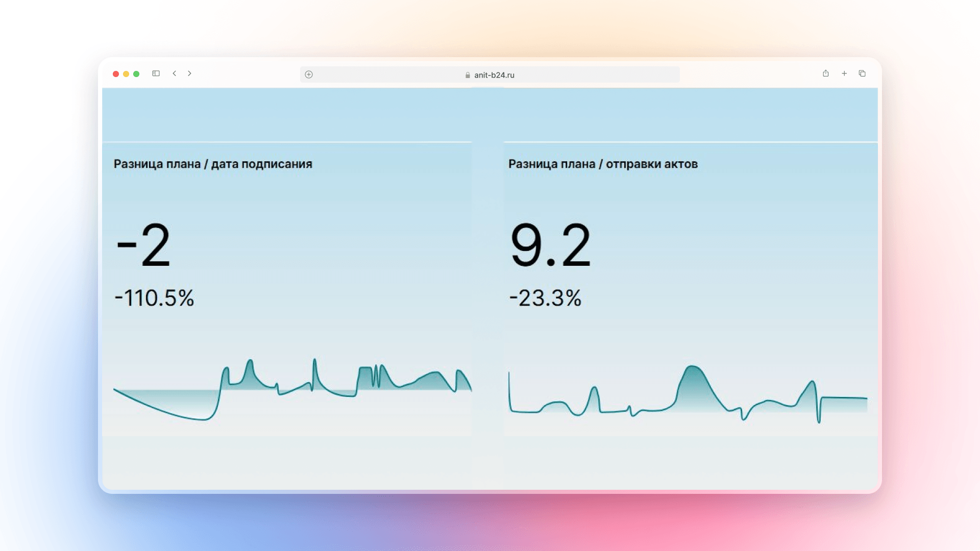
Task: Click the -110.5% change indicator
Action: tap(154, 298)
